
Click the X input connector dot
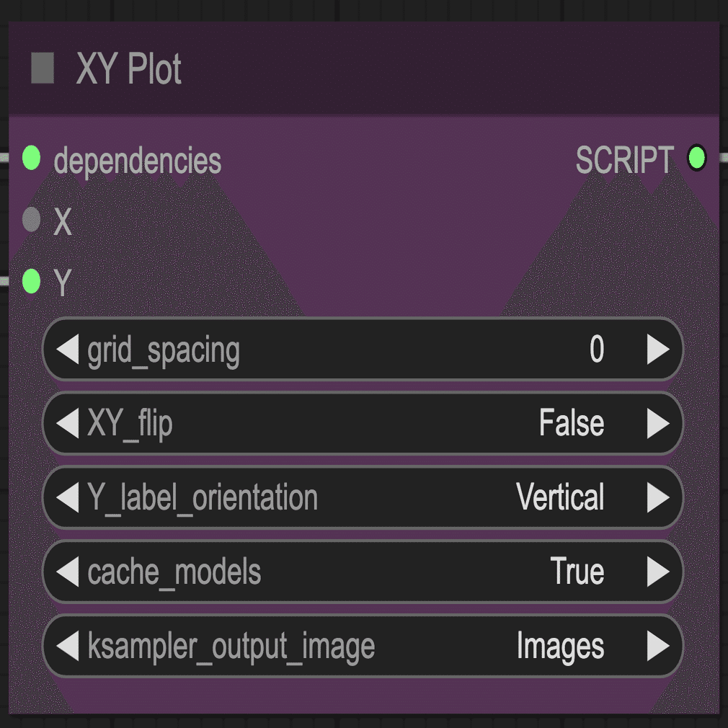click(32, 219)
